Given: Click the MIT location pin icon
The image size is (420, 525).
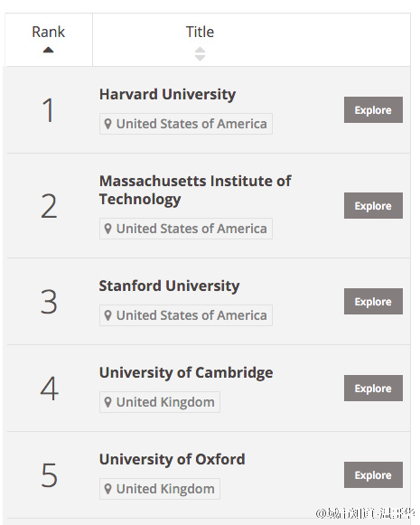Looking at the screenshot, I should pos(107,229).
